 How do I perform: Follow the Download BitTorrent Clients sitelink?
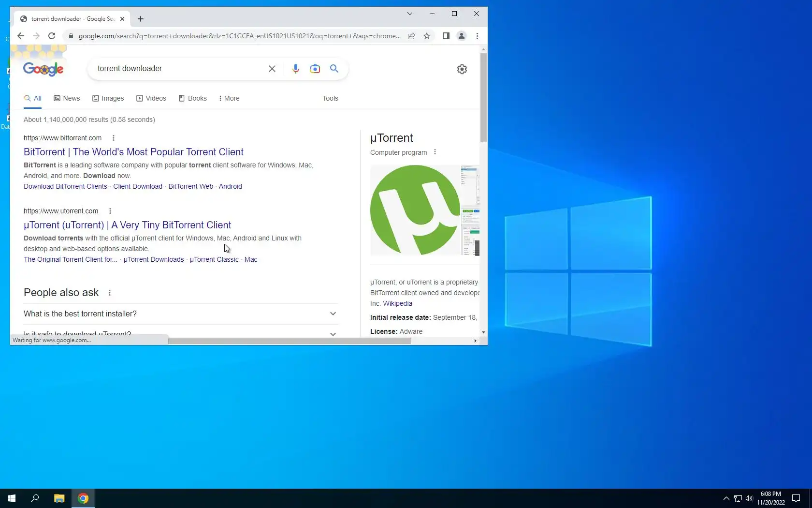pyautogui.click(x=65, y=186)
